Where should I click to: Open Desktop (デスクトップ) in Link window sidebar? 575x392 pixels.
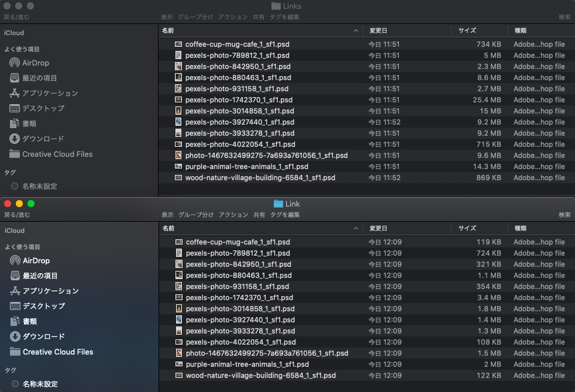(37, 306)
